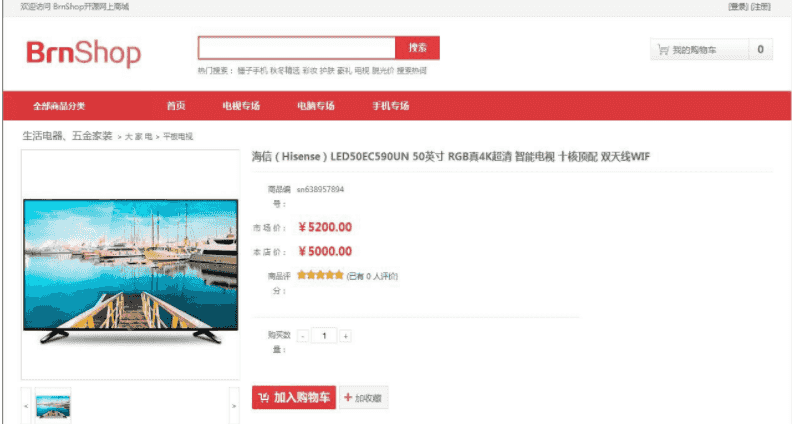Open 全部商品分类 category menu
This screenshot has height=424, width=811.
click(x=59, y=106)
